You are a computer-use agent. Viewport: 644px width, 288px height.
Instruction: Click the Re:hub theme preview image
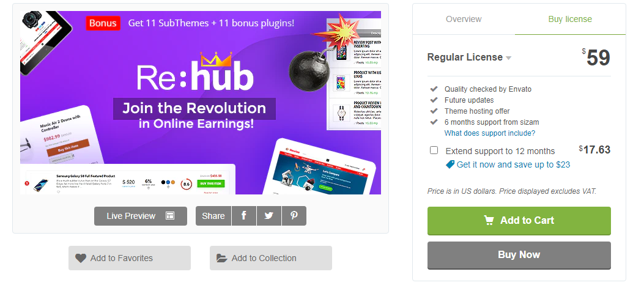click(201, 103)
